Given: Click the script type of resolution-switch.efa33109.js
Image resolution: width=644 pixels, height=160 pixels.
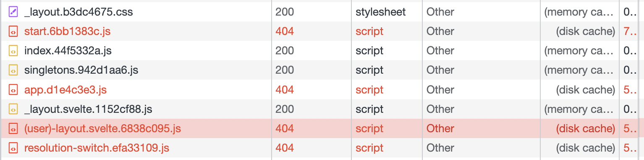Looking at the screenshot, I should point(369,148).
